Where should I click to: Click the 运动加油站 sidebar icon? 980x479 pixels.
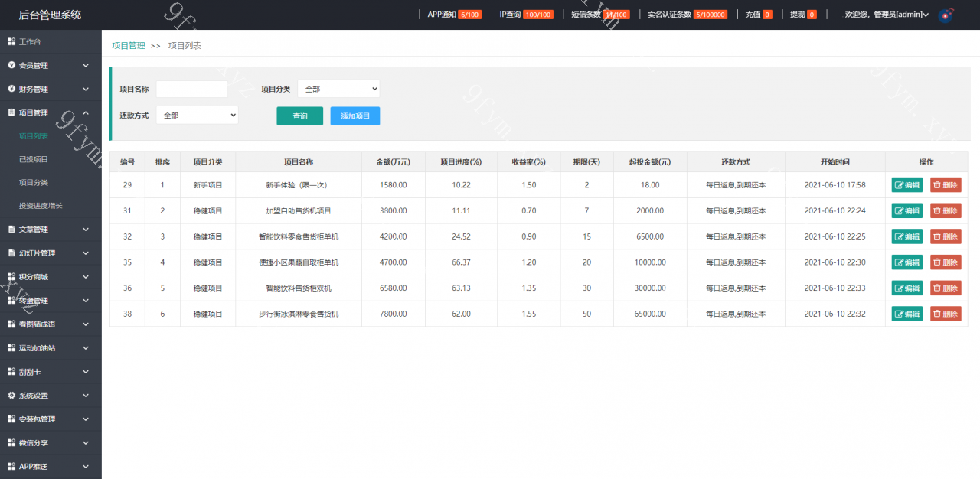(11, 347)
